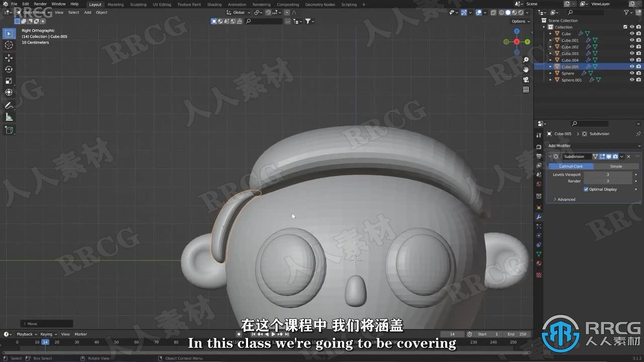Open Subdivision modifier extra options dropdown
644x362 pixels.
pos(622,156)
